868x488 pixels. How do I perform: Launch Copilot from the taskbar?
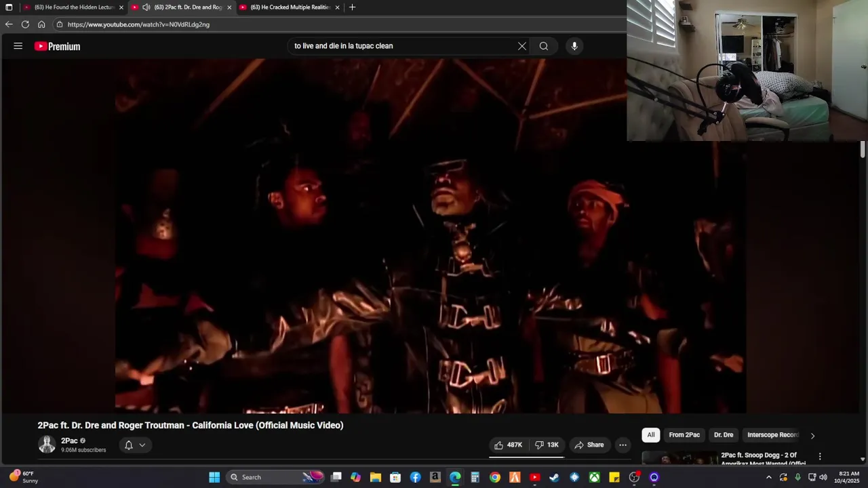click(355, 477)
